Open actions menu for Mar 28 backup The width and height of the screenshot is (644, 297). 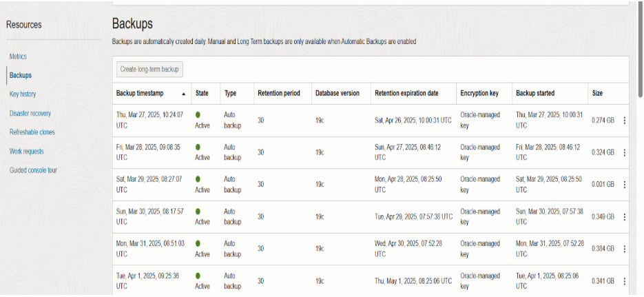point(624,152)
